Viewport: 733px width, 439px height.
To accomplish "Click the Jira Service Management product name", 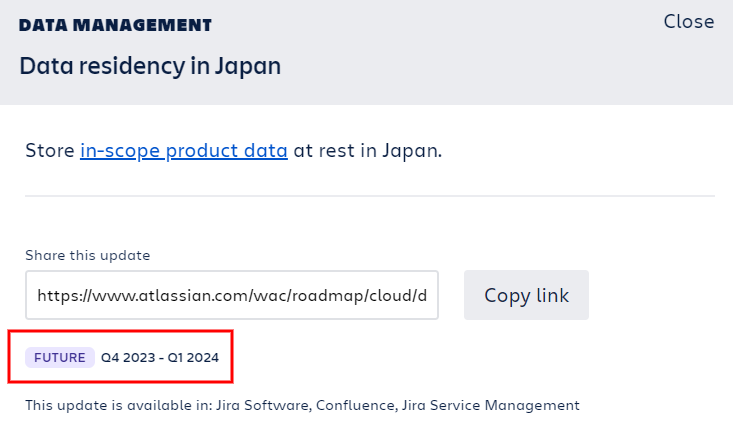I will coord(491,405).
